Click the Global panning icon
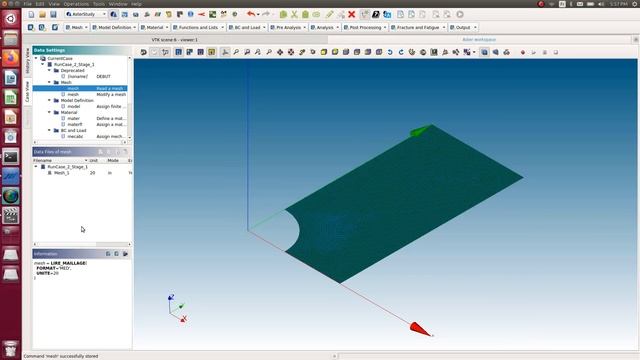Viewport: 640px width, 360px height. click(291, 52)
